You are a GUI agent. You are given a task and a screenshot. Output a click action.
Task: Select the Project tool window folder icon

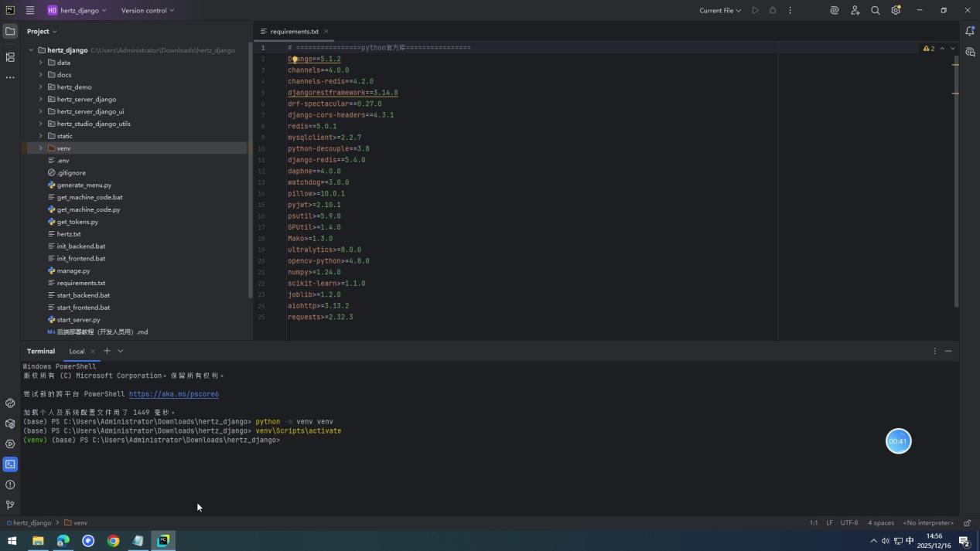pyautogui.click(x=10, y=31)
